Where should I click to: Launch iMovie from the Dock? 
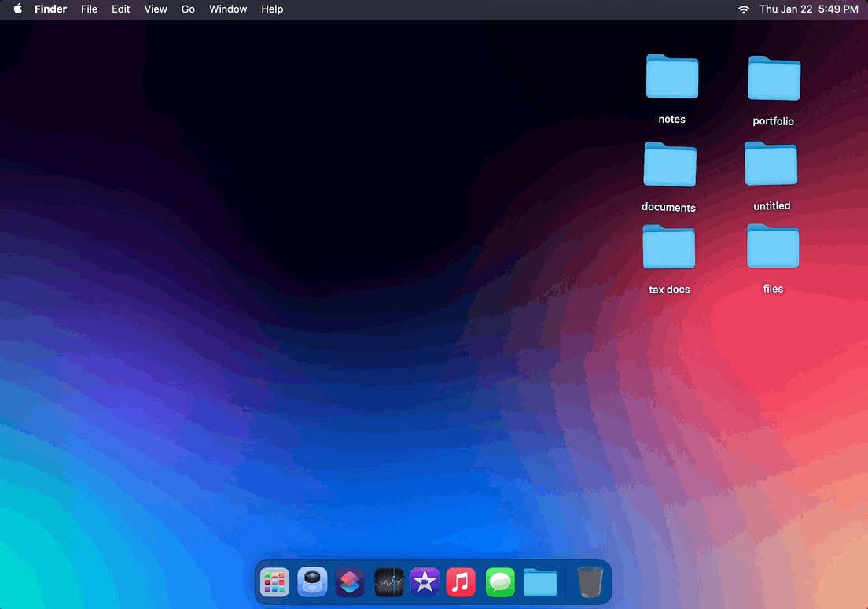tap(425, 582)
